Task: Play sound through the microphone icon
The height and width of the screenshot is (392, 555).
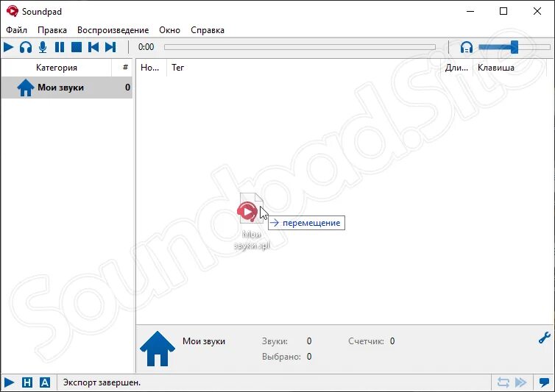Action: pyautogui.click(x=43, y=47)
